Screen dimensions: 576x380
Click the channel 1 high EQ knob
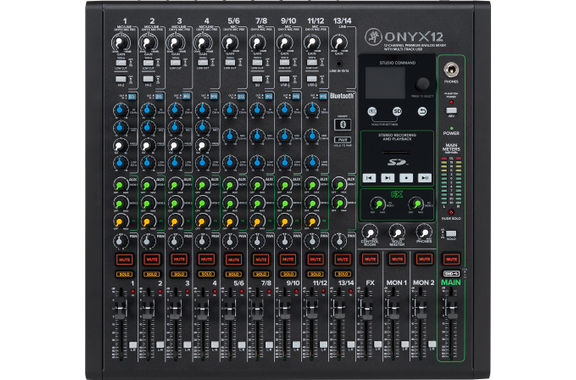coord(120,110)
